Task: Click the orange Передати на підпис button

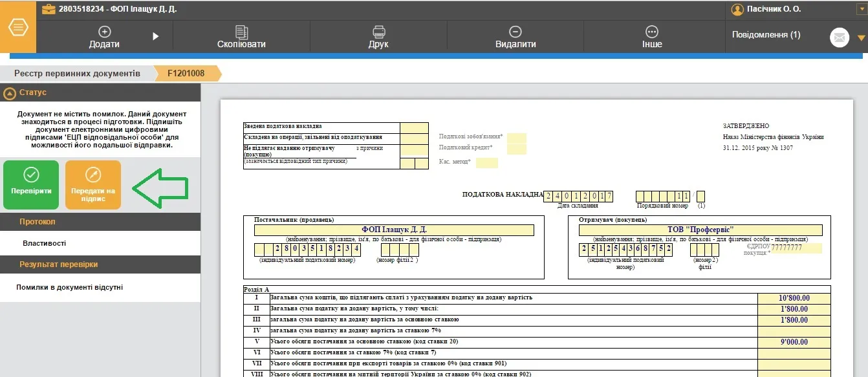Action: (93, 185)
